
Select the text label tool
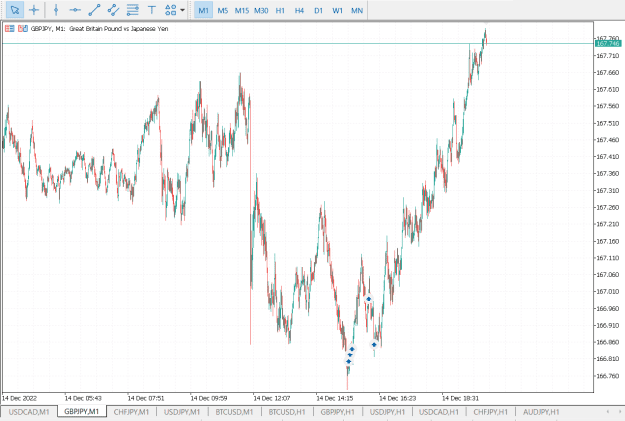tap(151, 10)
